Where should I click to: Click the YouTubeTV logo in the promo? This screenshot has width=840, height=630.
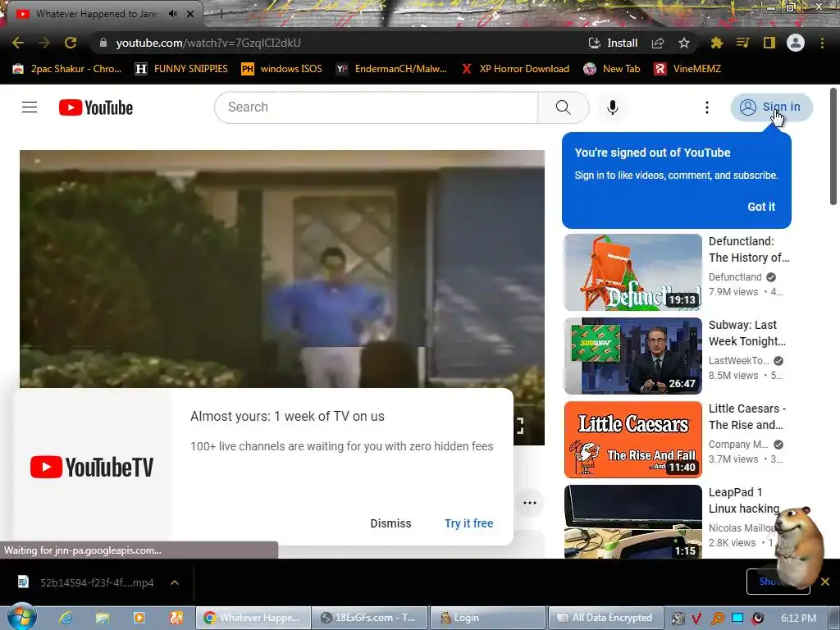pyautogui.click(x=92, y=467)
